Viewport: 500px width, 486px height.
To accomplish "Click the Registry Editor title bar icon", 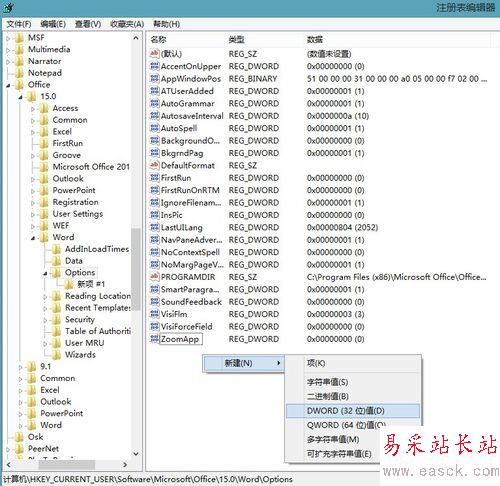I will pyautogui.click(x=8, y=7).
